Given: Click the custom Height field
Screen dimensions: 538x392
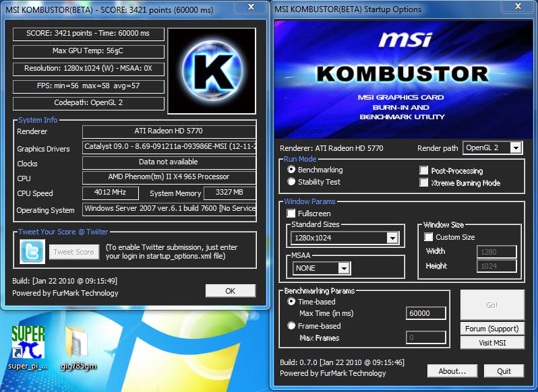Looking at the screenshot, I should click(496, 266).
